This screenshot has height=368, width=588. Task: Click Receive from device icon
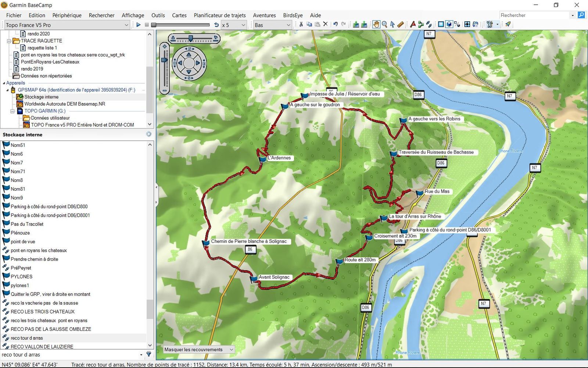356,25
